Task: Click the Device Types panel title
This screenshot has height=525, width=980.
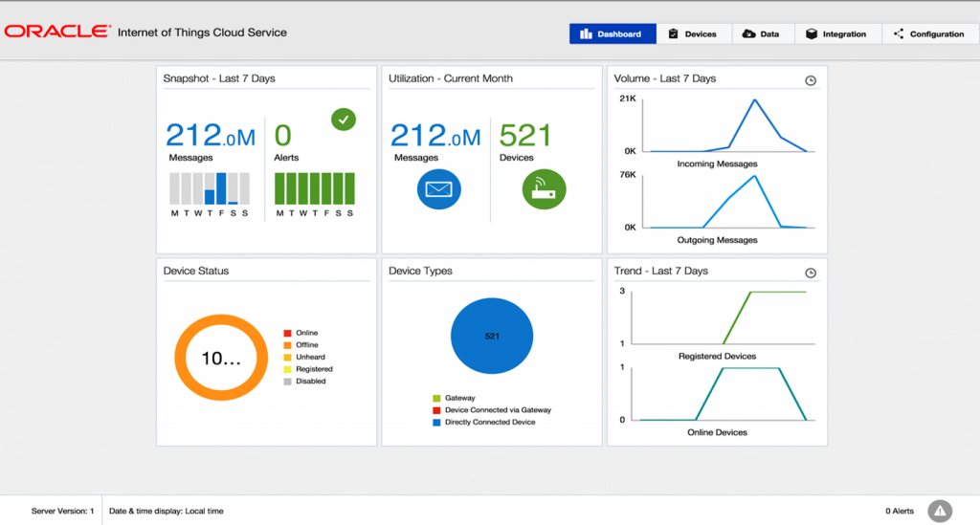Action: (420, 271)
